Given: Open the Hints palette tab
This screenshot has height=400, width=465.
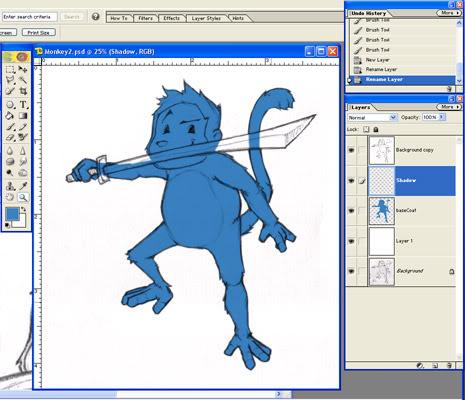Looking at the screenshot, I should click(x=238, y=18).
